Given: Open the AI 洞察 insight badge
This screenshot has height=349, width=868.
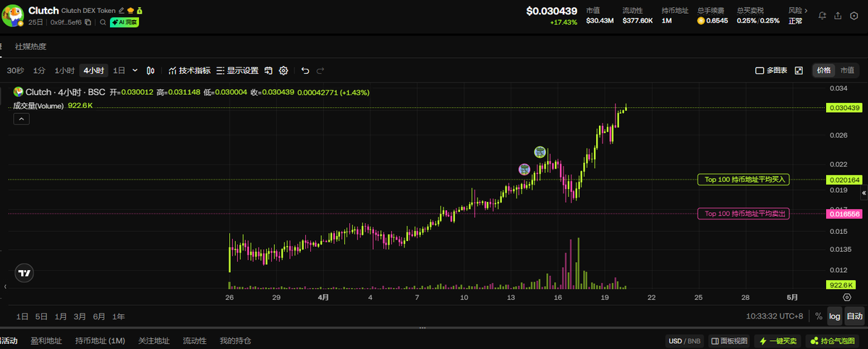Looking at the screenshot, I should pos(124,22).
